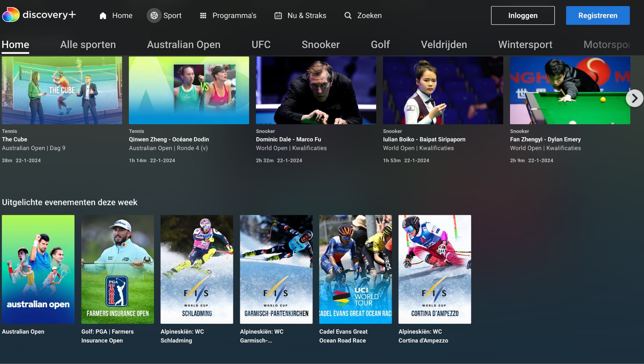Click 'World Open | Kwalificaties' under Dominic Dale
The width and height of the screenshot is (644, 364).
(291, 148)
